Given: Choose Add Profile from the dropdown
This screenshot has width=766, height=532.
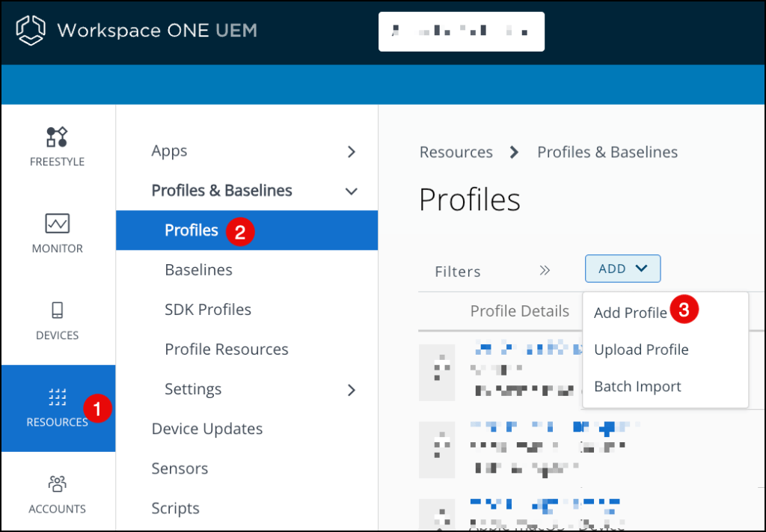Looking at the screenshot, I should [x=630, y=313].
